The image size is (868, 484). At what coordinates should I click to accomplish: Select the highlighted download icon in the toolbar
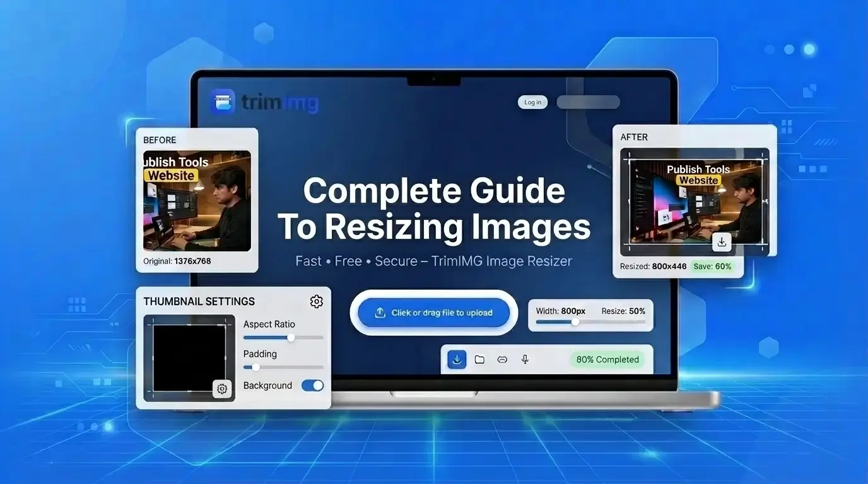(457, 359)
